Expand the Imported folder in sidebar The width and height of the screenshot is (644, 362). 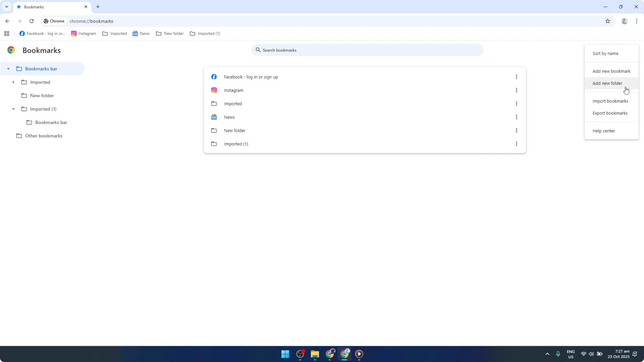13,82
